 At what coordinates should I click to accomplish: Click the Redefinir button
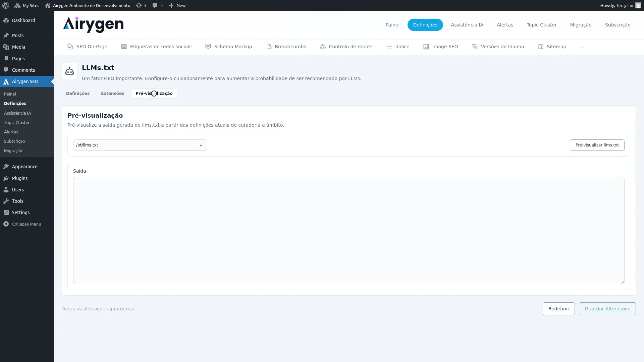pos(558,309)
